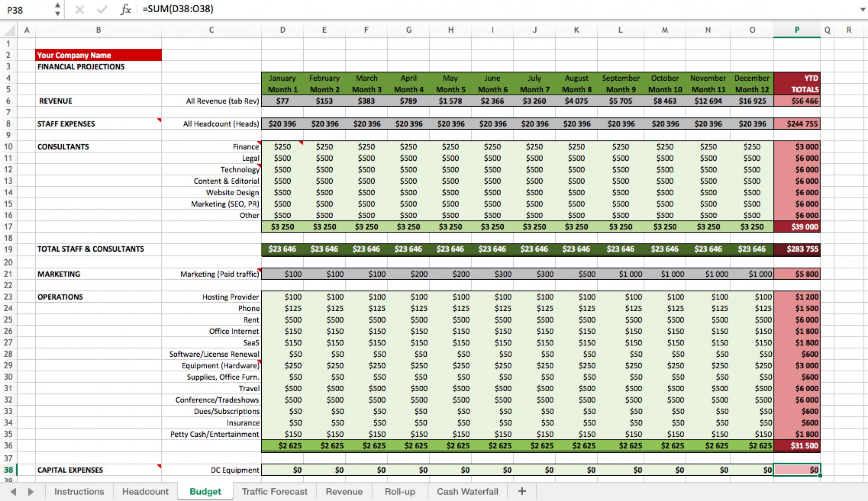Click the FINANCIAL PROJECTIONS cell
Image resolution: width=868 pixels, height=501 pixels.
click(x=99, y=66)
